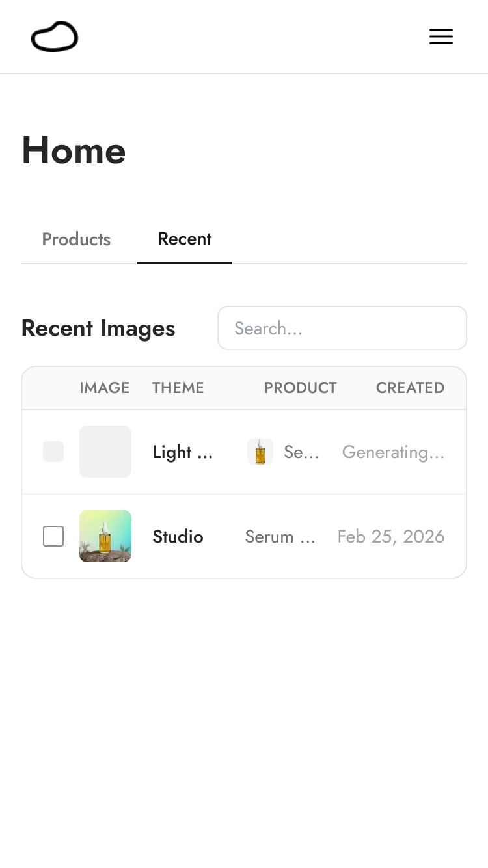488x868 pixels.
Task: Click the blank placeholder thumbnail for the generating image
Action: tap(105, 452)
